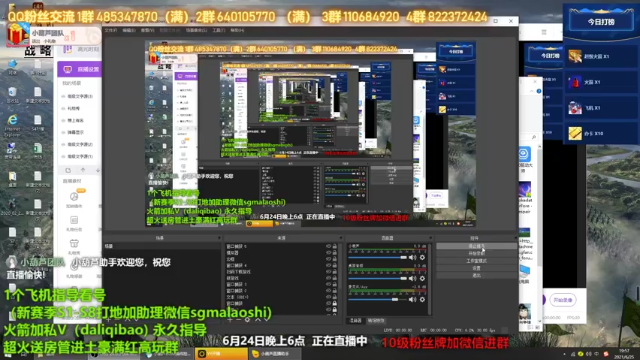
Task: Open gear settings for 麦克风/Aux channel
Action: click(x=422, y=300)
